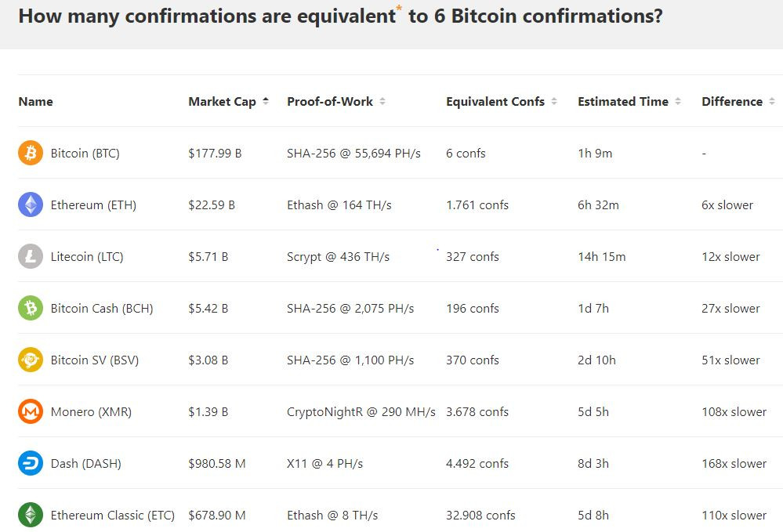Viewport: 783px width, 532px height.
Task: Select the Litecoin (LTC) coin name
Action: coord(87,256)
